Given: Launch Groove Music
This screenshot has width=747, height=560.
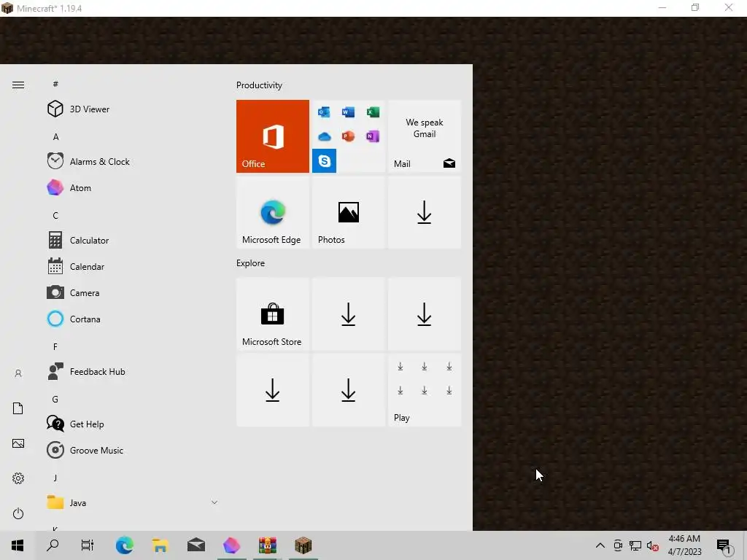Looking at the screenshot, I should tap(131, 450).
